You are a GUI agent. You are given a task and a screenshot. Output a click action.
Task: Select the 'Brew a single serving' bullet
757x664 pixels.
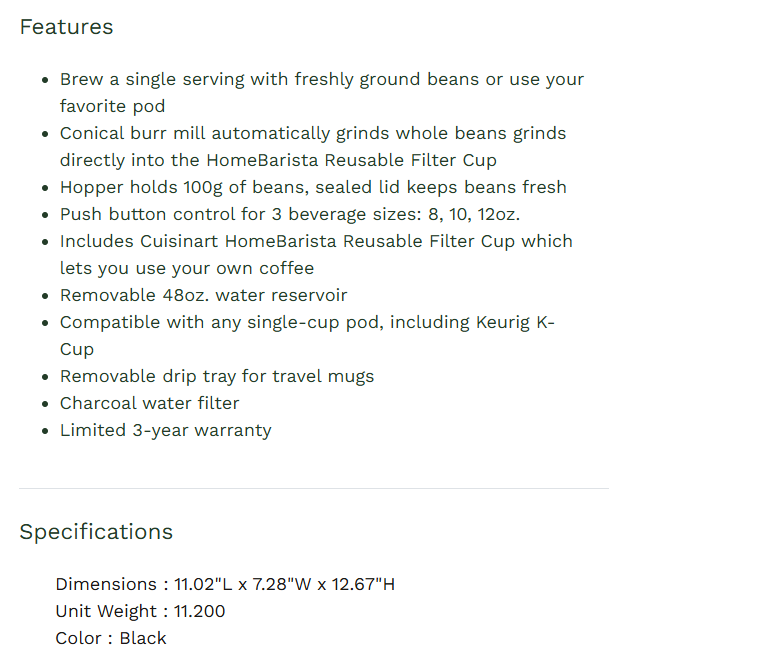click(321, 80)
